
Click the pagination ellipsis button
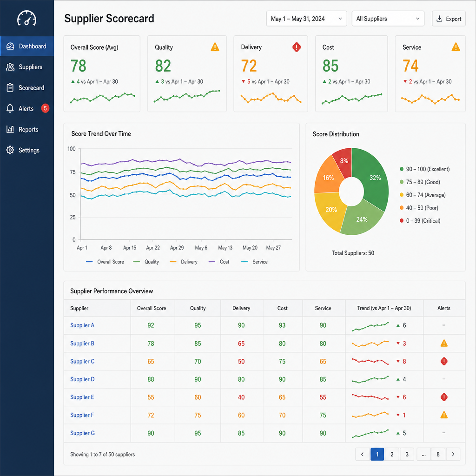coord(423,454)
